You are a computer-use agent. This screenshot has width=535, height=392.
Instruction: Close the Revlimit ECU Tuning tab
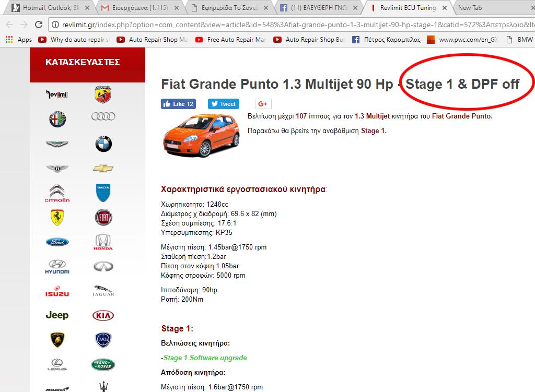445,7
